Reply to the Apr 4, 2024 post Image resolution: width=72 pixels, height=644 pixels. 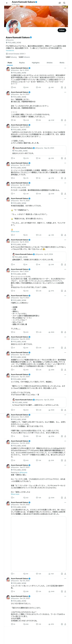click(x=12, y=87)
